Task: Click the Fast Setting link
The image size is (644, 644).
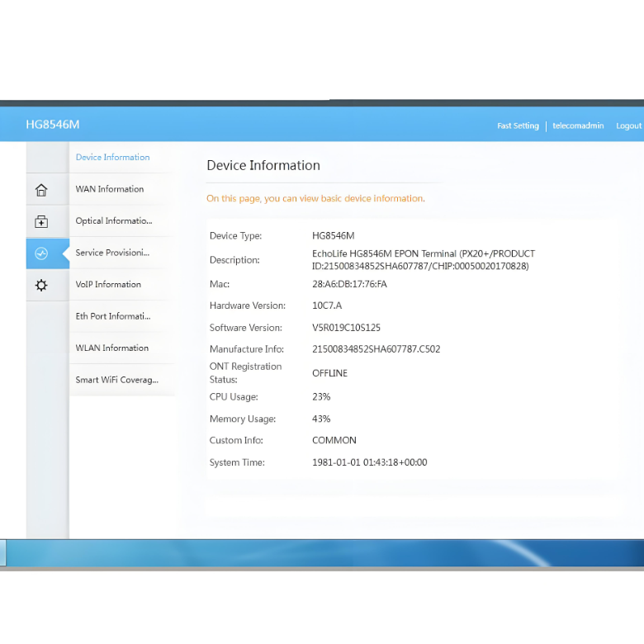Action: pos(518,125)
